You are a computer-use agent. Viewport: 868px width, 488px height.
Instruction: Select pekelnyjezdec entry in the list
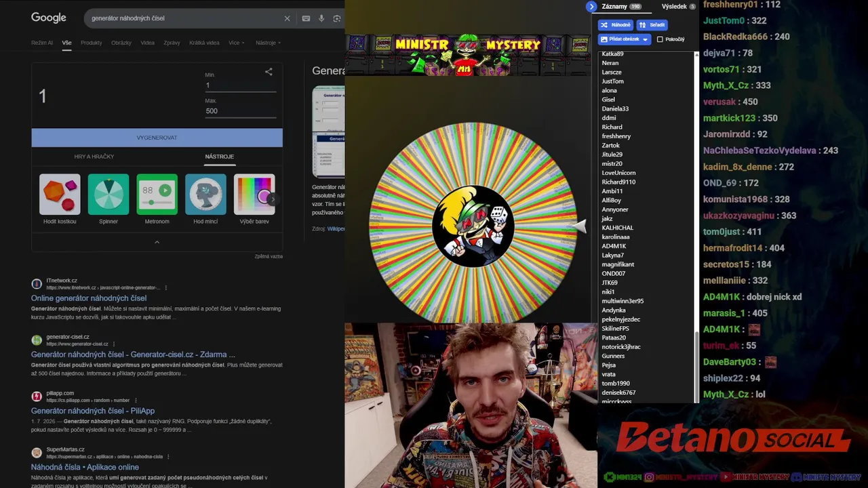[x=621, y=319]
